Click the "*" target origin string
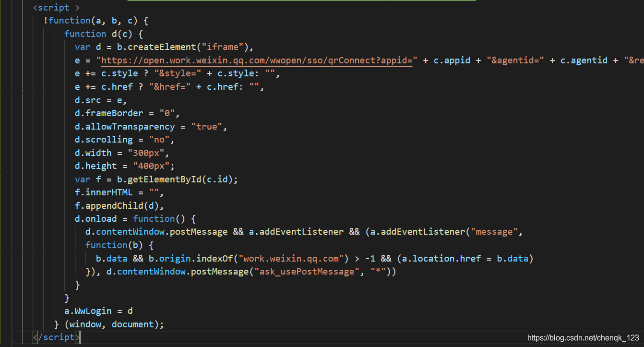Viewport: 644px width, 347px height. 378,272
